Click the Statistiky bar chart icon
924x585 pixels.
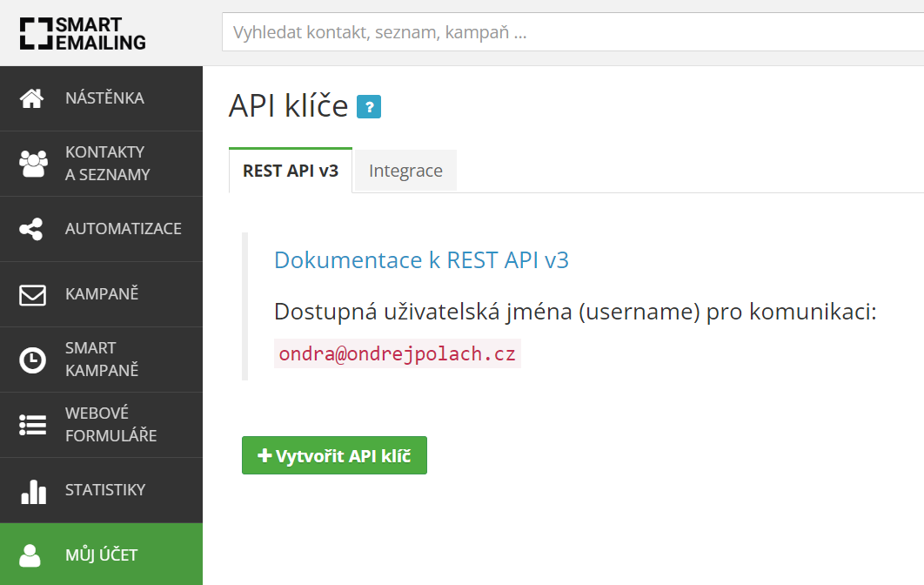(x=34, y=491)
